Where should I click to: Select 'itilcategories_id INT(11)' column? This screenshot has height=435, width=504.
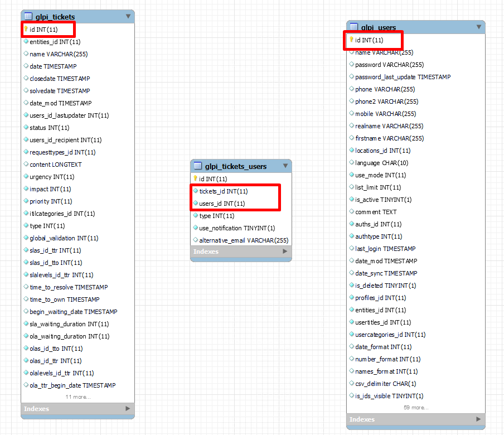click(62, 214)
